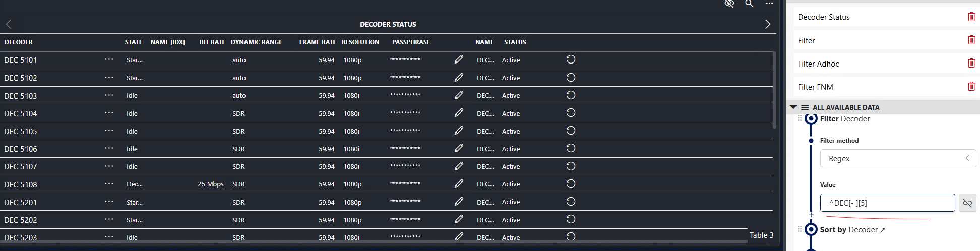Image resolution: width=980 pixels, height=251 pixels.
Task: Toggle the crossed-eye visibility icon
Action: click(x=729, y=4)
